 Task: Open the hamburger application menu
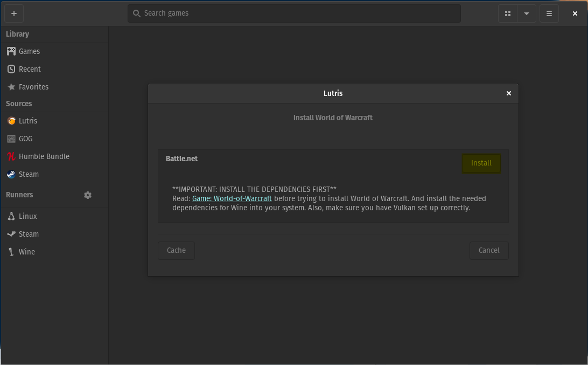(x=549, y=13)
